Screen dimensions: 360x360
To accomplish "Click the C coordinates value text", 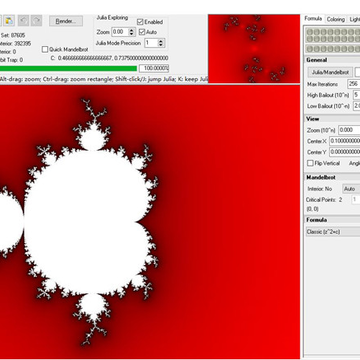I will [110, 58].
